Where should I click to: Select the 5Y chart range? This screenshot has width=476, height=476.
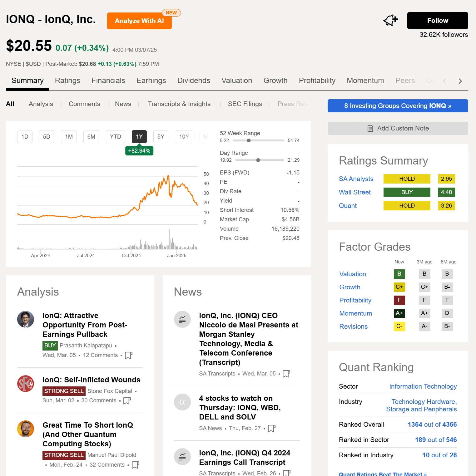click(x=161, y=137)
